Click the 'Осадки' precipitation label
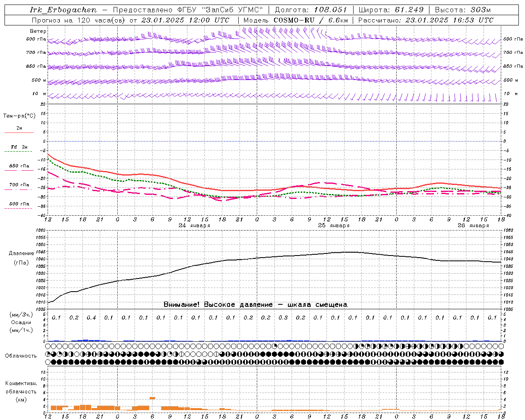Viewport: 525px width, 420px height. point(21,322)
